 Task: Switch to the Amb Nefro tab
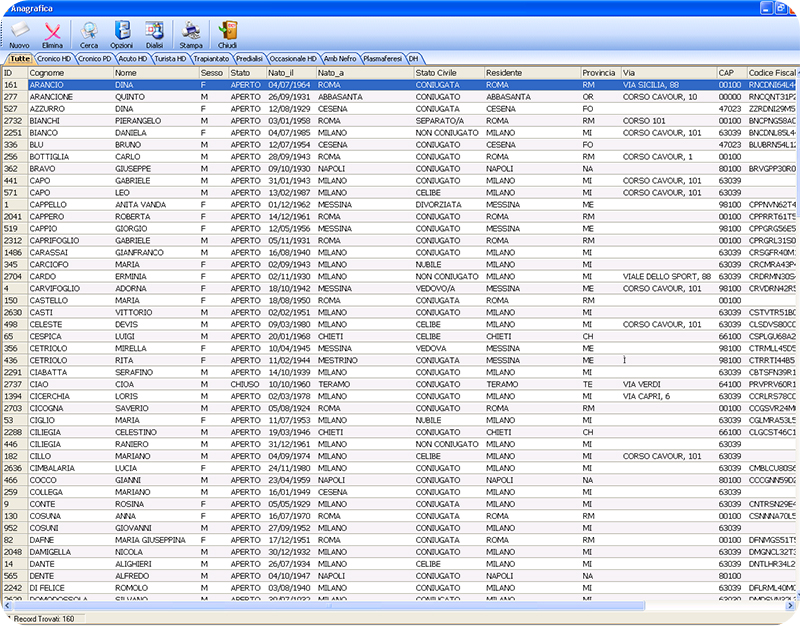click(340, 59)
